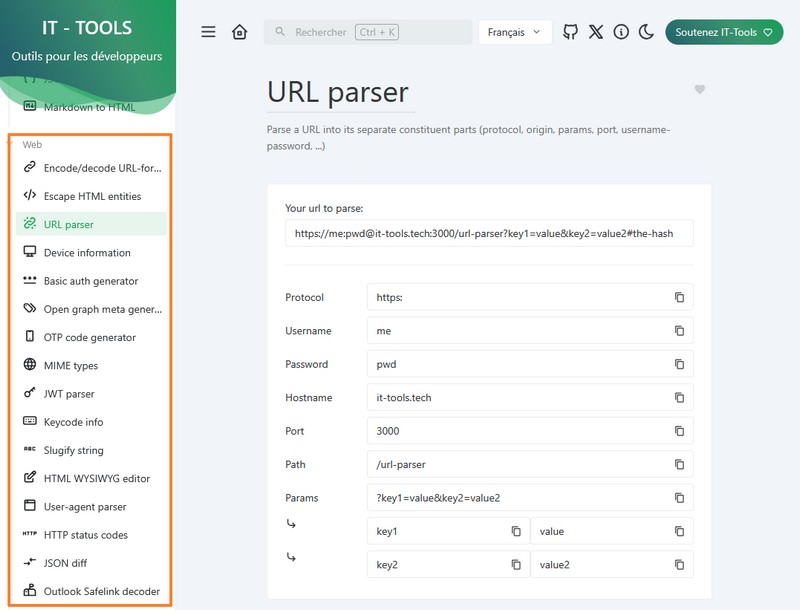Open the GitHub repository icon
This screenshot has height=610, width=800.
570,32
